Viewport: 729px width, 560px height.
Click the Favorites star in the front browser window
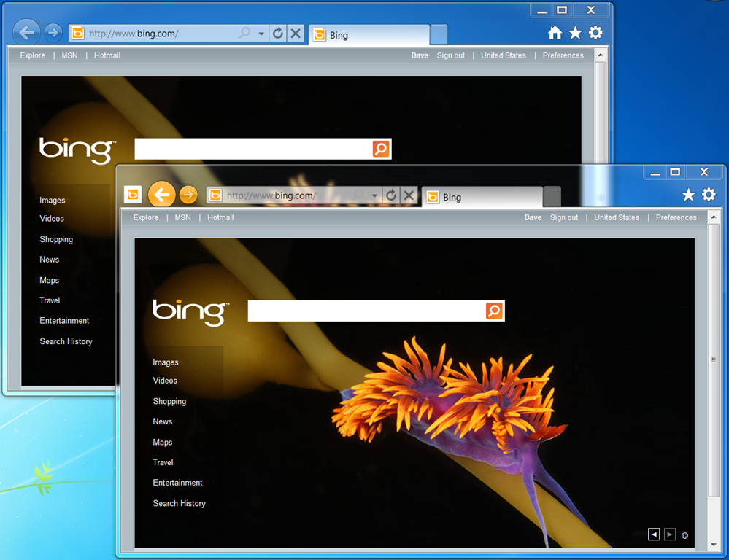click(688, 195)
